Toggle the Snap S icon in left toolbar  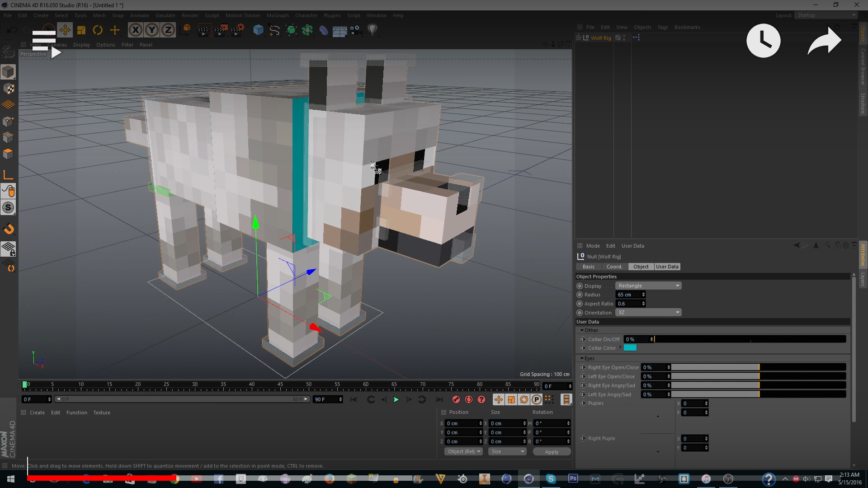pyautogui.click(x=8, y=207)
